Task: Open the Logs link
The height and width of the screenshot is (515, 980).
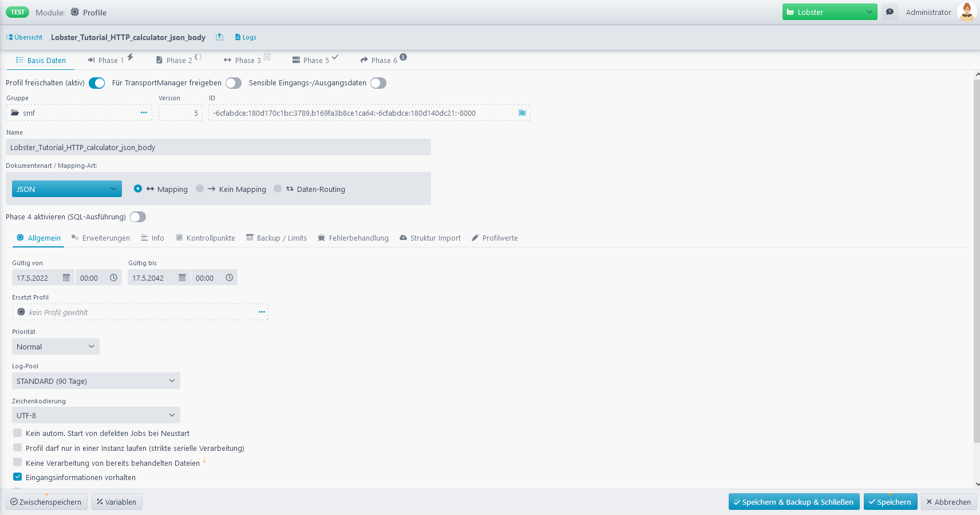Action: 246,38
